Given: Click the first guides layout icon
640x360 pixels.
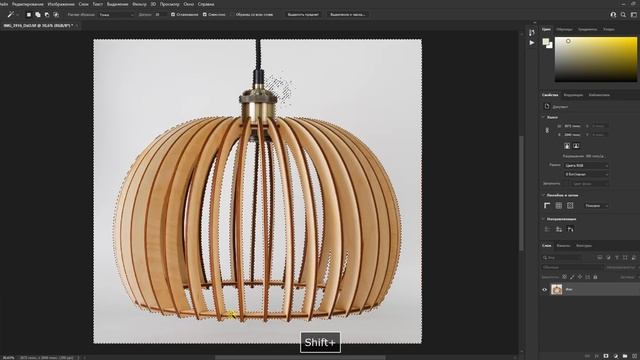Looking at the screenshot, I should tap(547, 229).
